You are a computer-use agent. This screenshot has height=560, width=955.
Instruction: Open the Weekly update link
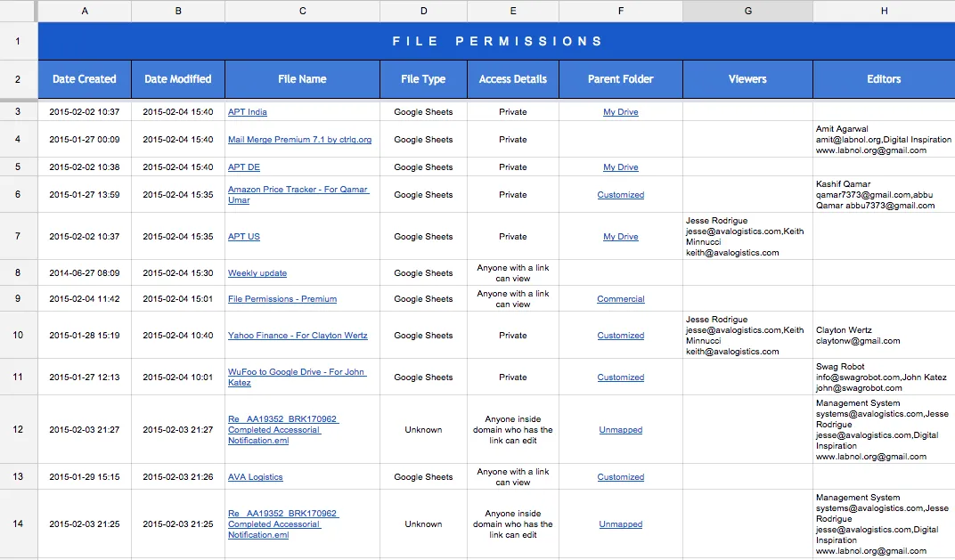point(257,272)
